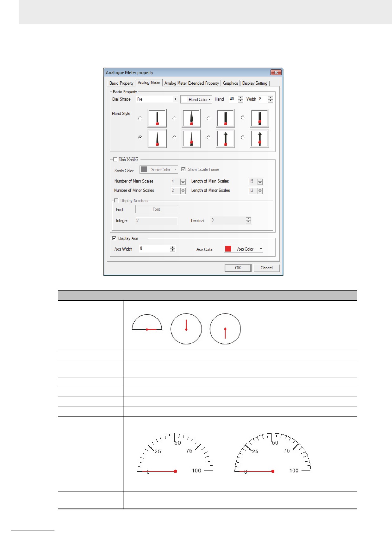Screen dimensions: 392x555
Task: Click the gray Scale Color swatch
Action: pyautogui.click(x=144, y=169)
